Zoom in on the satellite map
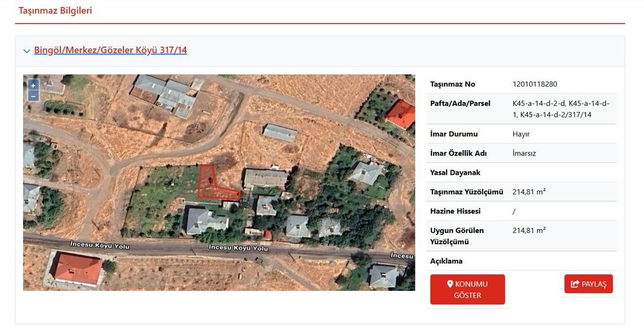This screenshot has width=644, height=329. click(33, 85)
